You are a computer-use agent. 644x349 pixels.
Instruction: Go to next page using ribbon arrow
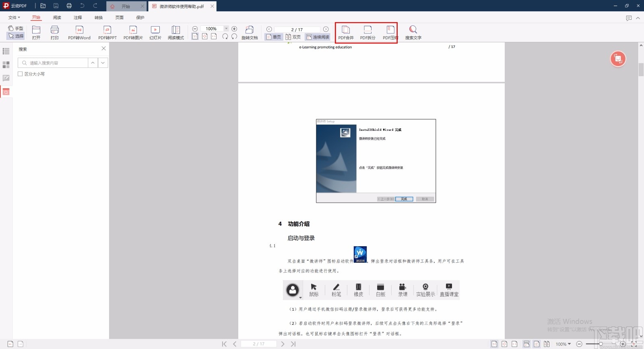[x=326, y=29]
